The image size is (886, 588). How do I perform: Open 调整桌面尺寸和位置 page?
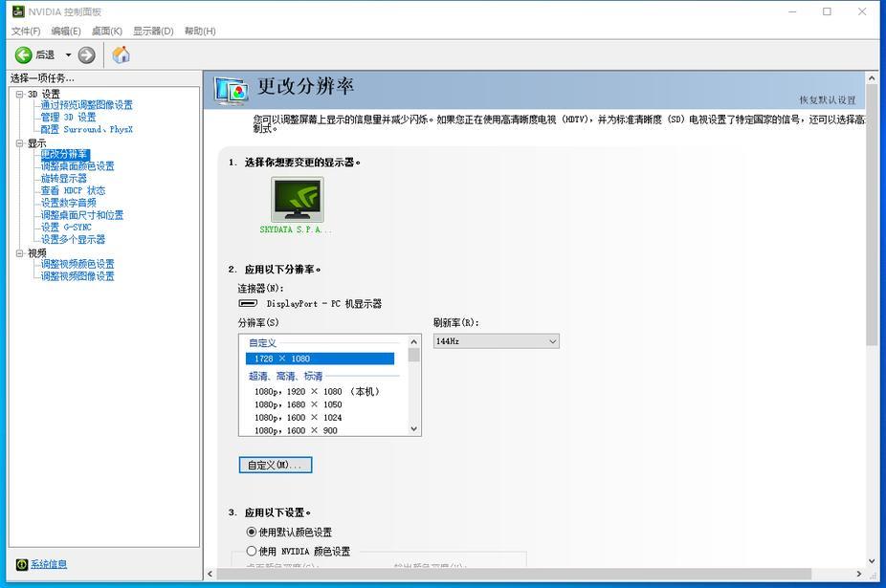click(82, 215)
